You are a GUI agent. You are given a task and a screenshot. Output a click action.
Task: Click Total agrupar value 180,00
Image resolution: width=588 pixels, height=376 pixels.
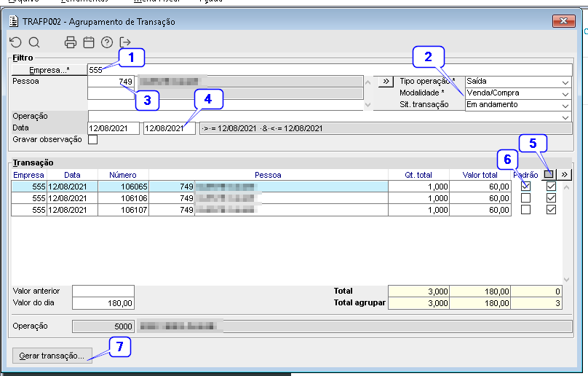(x=480, y=302)
